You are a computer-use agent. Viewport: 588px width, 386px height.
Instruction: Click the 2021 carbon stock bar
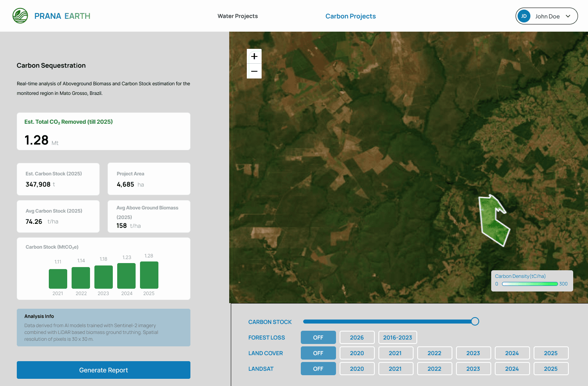[58, 279]
